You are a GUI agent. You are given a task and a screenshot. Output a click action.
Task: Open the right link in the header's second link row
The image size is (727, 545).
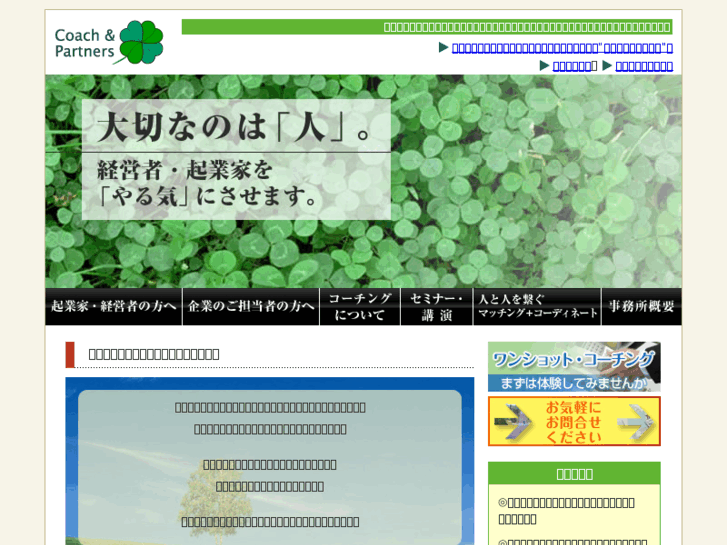tap(644, 66)
